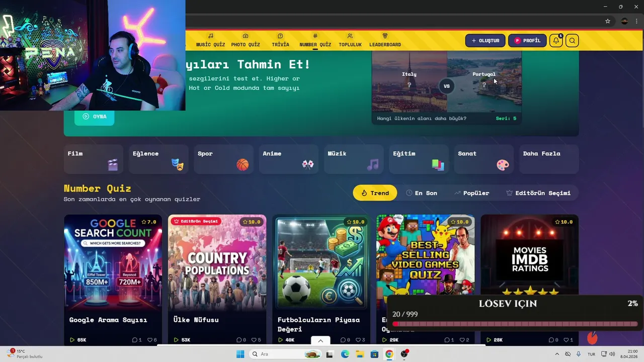Select the Popüler filter
Image resolution: width=644 pixels, height=362 pixels.
(471, 193)
